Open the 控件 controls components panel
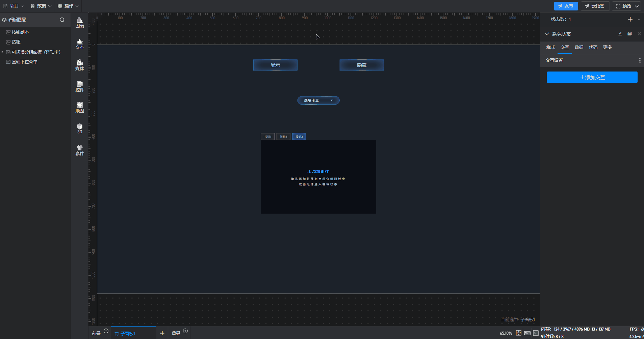This screenshot has height=339, width=644. point(80,86)
